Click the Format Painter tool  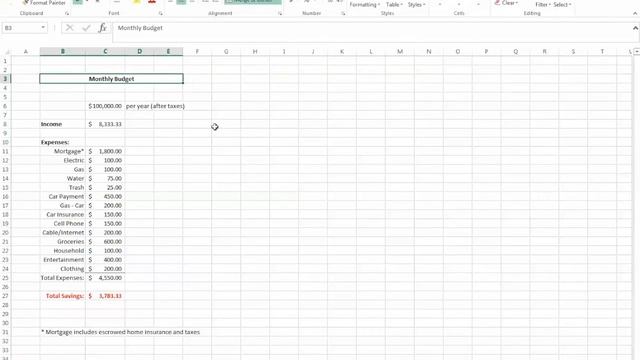44,2
